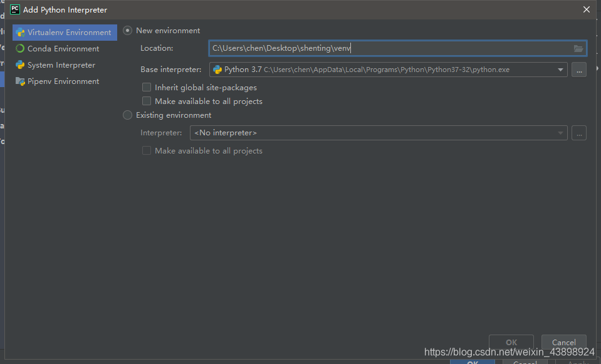601x364 pixels.
Task: Select Conda Environment in the sidebar
Action: (x=65, y=49)
